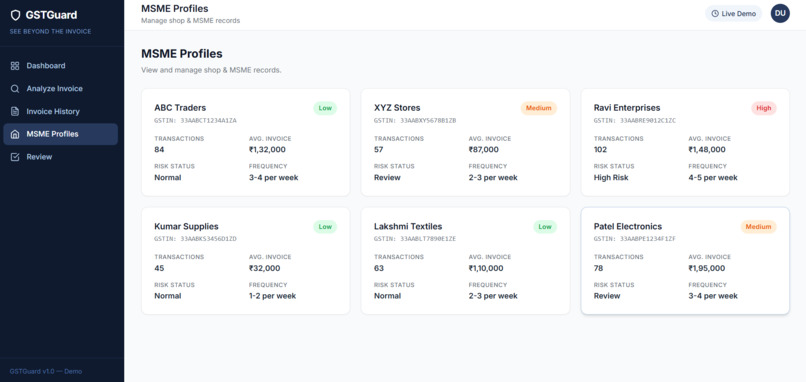The height and width of the screenshot is (382, 806).
Task: Click SEE BEYOND THE INVOICE tagline
Action: [x=50, y=31]
